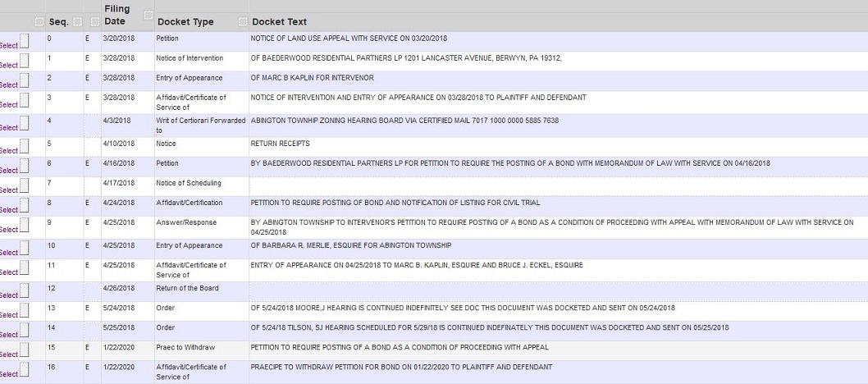Click the small square icon after Filing Date header
868x384 pixels.
click(148, 15)
